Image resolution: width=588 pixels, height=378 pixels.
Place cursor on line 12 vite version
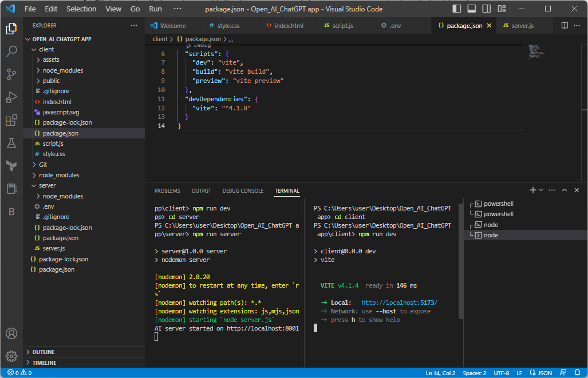tap(236, 108)
